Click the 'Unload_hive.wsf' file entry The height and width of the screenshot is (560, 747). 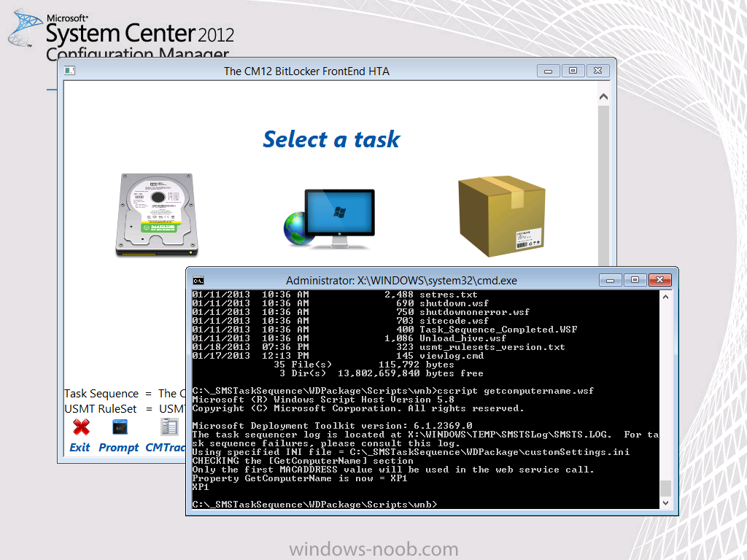(x=463, y=338)
